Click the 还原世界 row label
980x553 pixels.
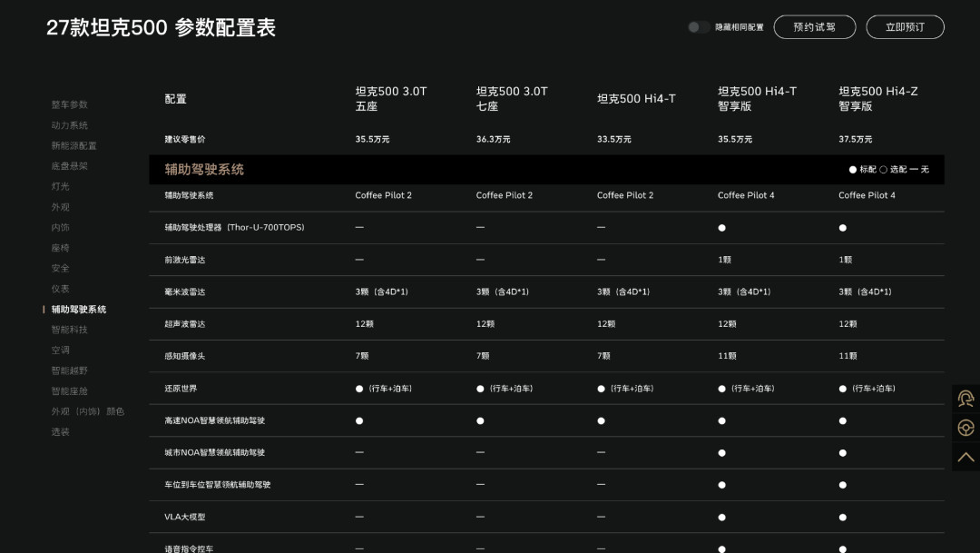[x=181, y=389]
